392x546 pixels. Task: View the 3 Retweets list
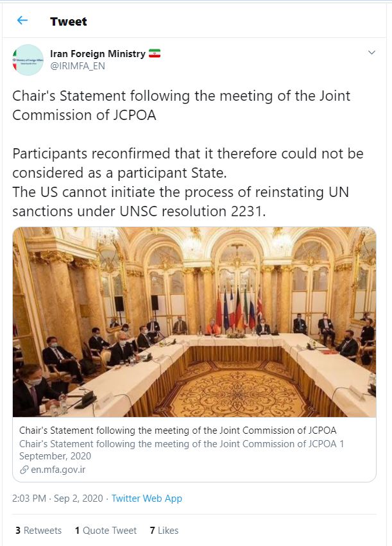pyautogui.click(x=38, y=531)
